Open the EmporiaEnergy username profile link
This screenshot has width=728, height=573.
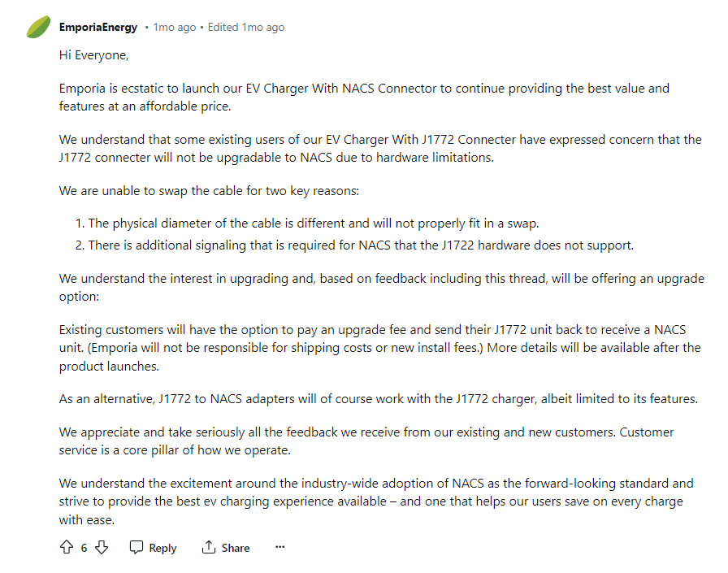click(x=98, y=28)
